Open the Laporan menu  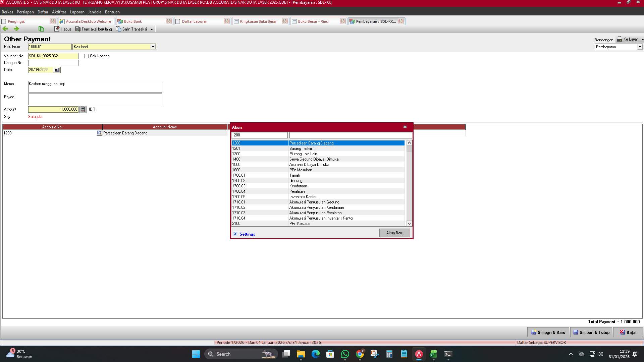pyautogui.click(x=77, y=12)
